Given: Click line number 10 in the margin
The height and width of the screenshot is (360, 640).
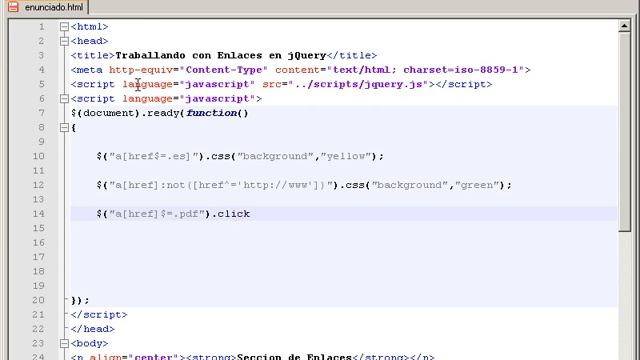Looking at the screenshot, I should (x=39, y=156).
